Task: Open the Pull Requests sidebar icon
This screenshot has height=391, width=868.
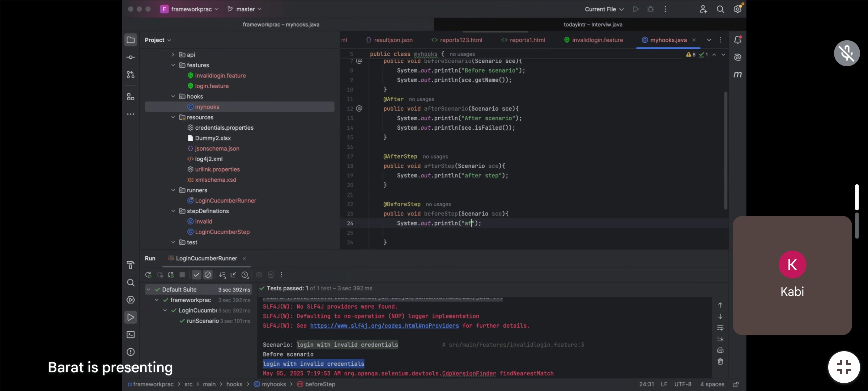Action: tap(131, 75)
